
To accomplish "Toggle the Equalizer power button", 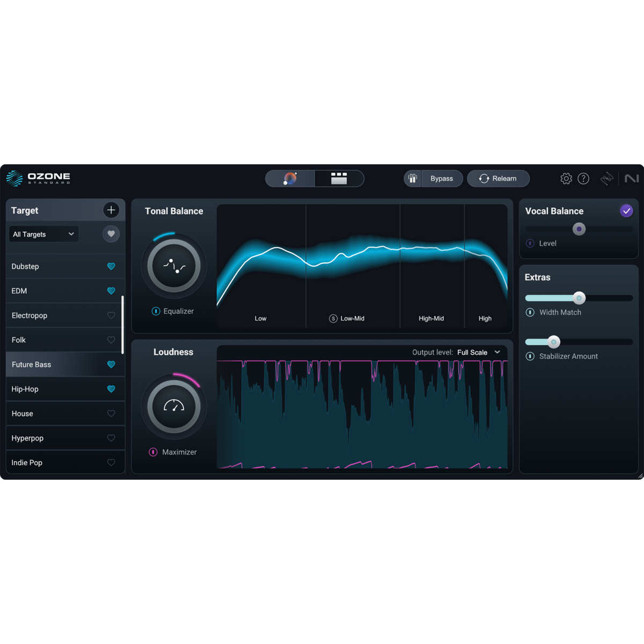I will (156, 311).
